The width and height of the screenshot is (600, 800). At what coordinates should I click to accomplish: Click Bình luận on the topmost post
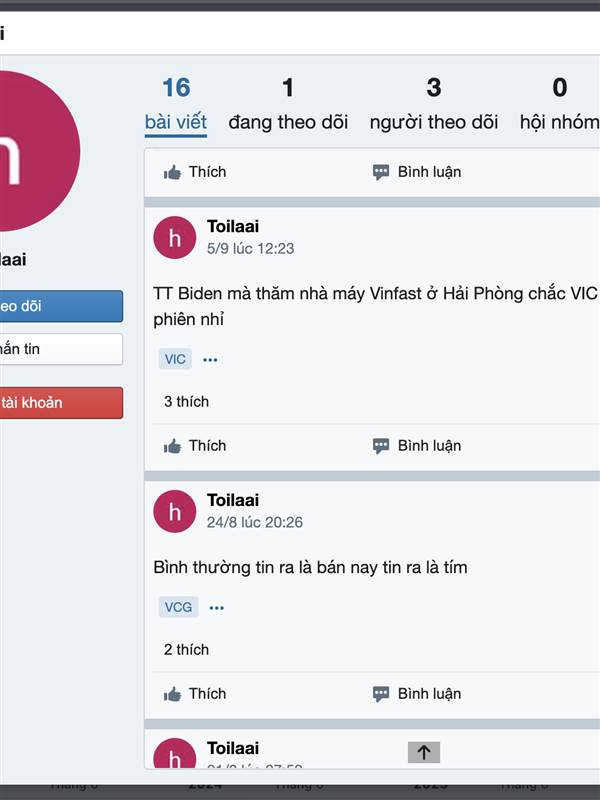coord(417,172)
